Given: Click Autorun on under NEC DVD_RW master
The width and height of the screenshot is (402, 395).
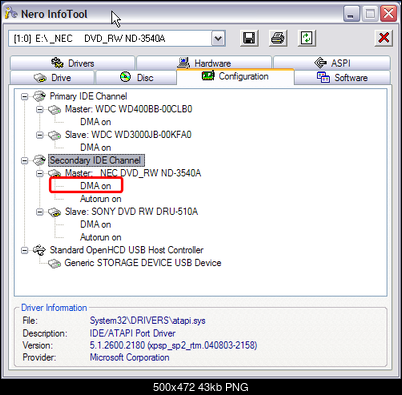Looking at the screenshot, I should (100, 199).
